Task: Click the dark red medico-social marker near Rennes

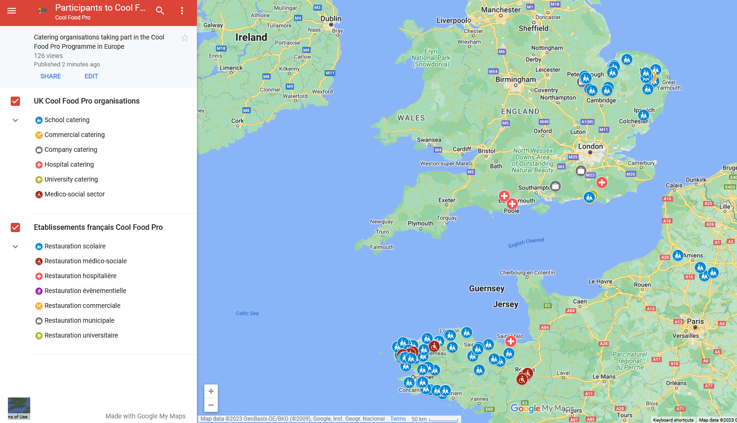Action: tap(522, 379)
